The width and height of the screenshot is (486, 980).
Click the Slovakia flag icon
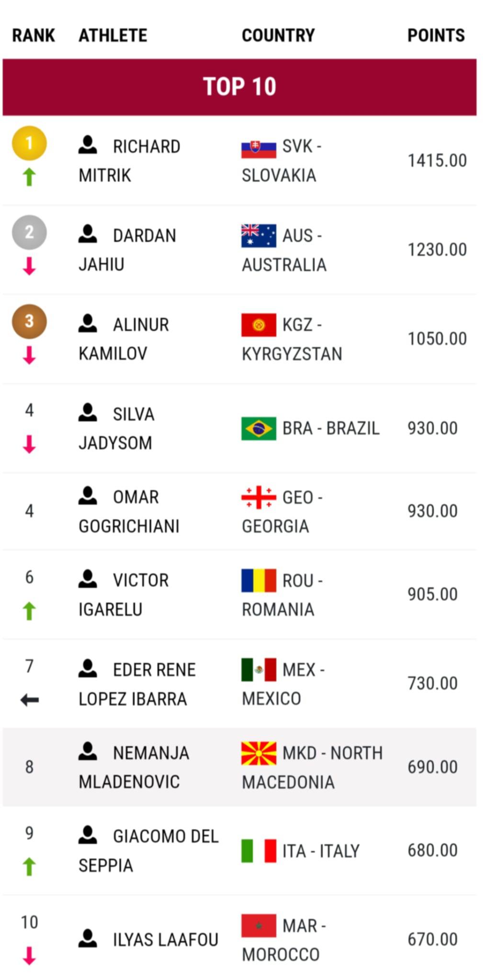coord(259,148)
